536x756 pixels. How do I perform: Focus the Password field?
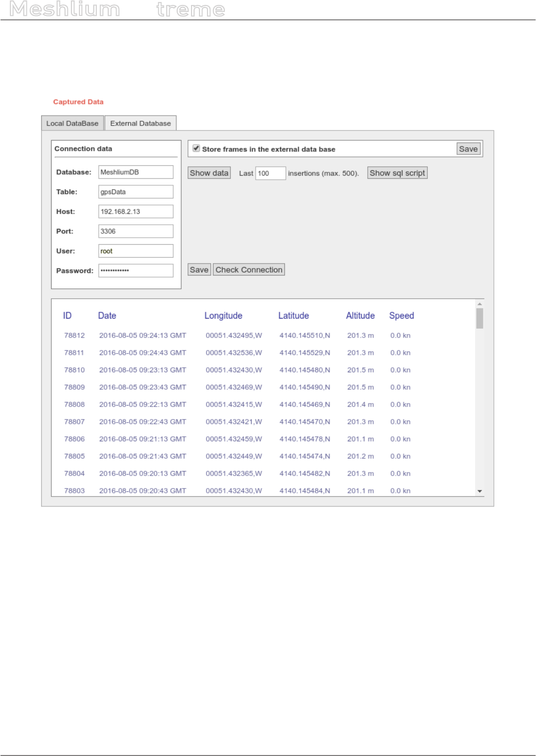click(135, 271)
